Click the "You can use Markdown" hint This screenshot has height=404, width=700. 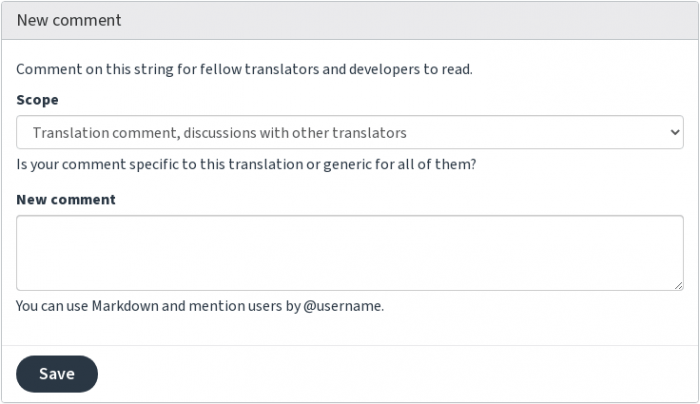pos(200,306)
